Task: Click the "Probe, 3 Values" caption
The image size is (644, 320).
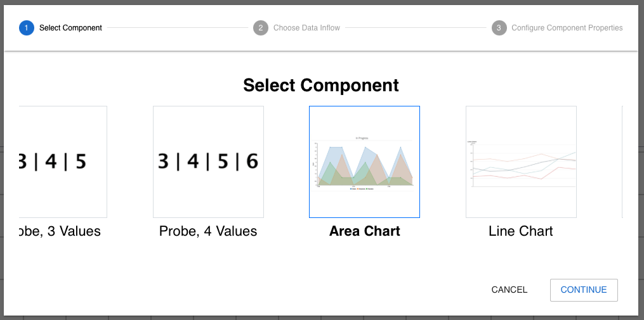Action: 61,231
